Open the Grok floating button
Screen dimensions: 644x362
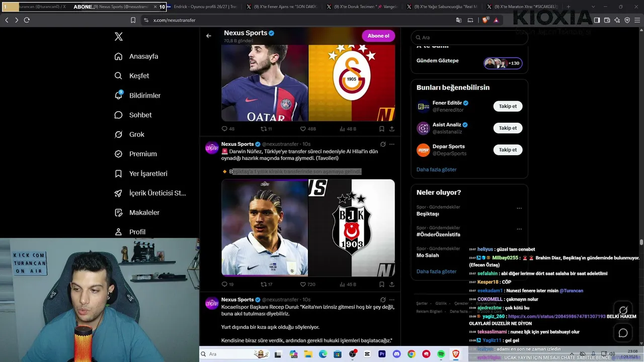tap(623, 310)
